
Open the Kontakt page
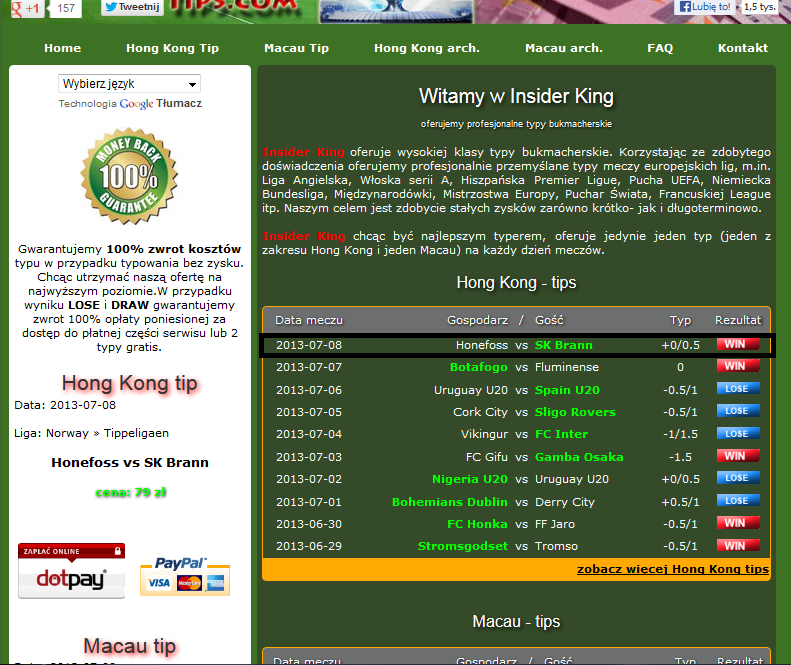(743, 48)
